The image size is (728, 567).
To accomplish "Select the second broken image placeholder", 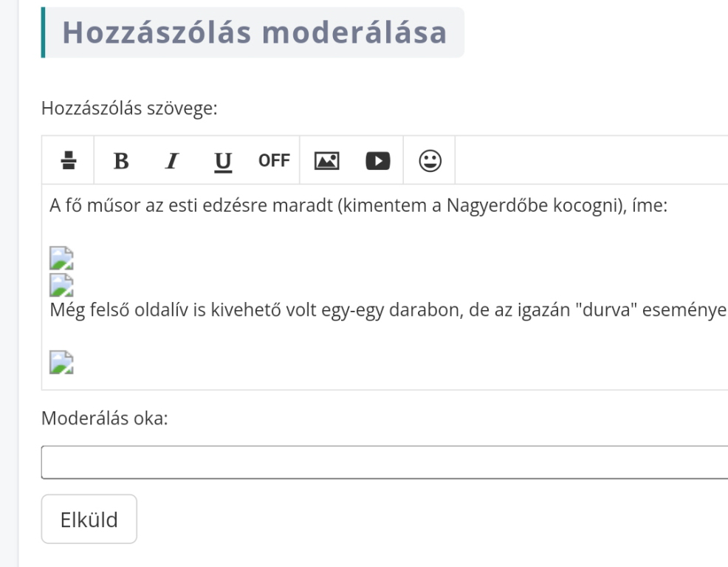I will click(61, 283).
